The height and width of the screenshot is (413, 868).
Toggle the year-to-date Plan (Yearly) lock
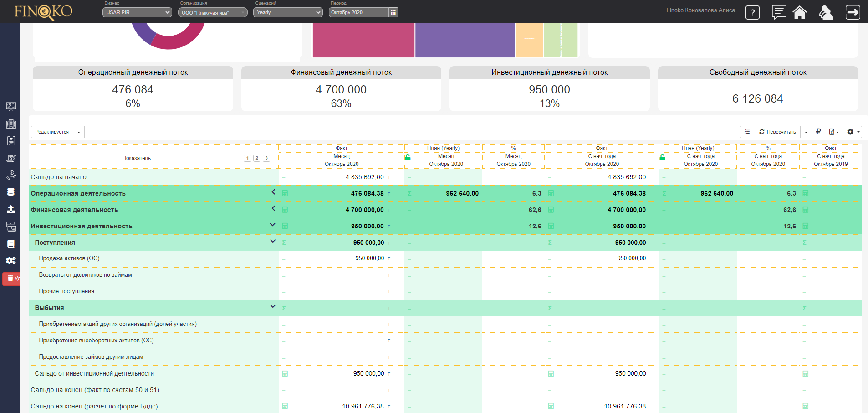tap(663, 157)
